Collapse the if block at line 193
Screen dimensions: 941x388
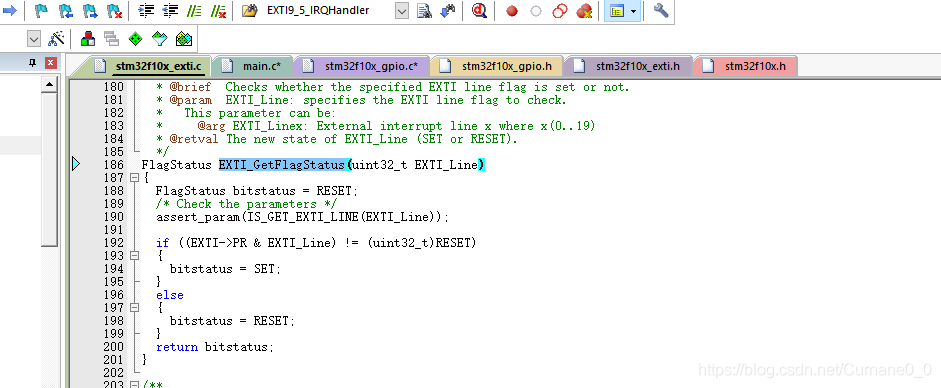click(x=134, y=255)
